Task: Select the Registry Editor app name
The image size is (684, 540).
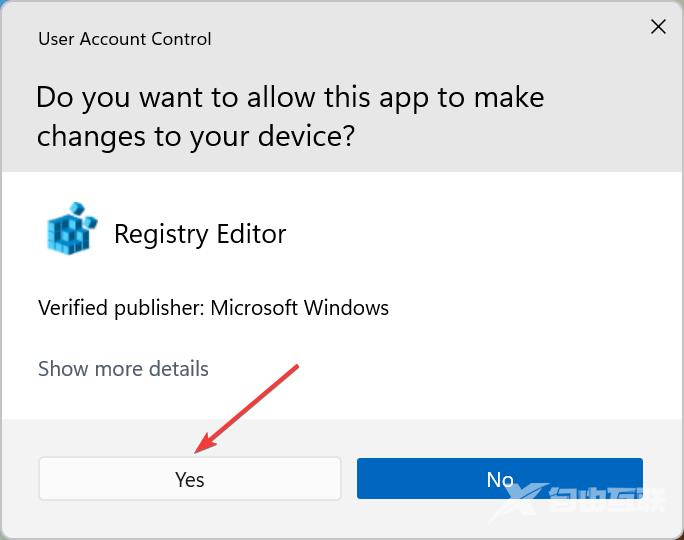Action: (x=200, y=234)
